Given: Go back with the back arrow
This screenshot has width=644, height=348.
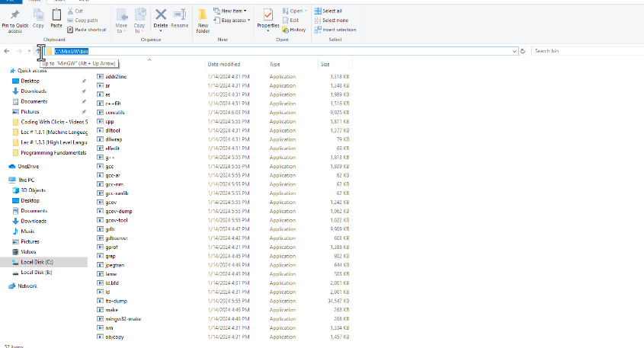Looking at the screenshot, I should pos(7,51).
